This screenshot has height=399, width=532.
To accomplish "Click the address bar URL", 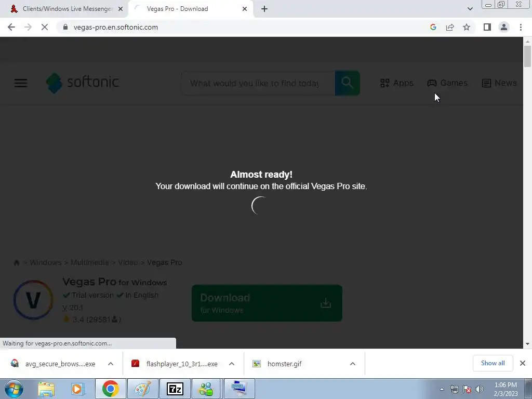I will [116, 27].
